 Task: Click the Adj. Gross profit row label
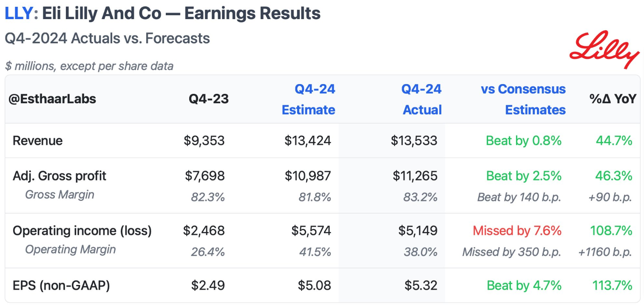click(x=60, y=176)
